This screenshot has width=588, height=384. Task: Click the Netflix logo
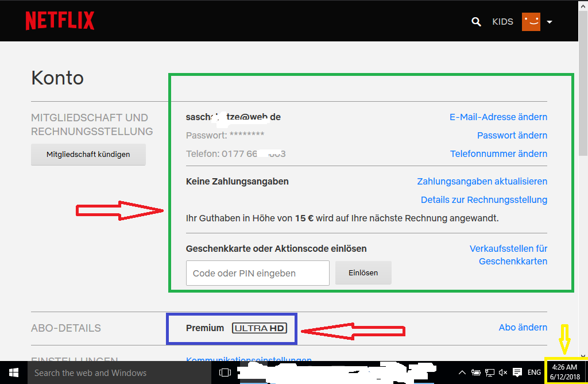tap(60, 21)
